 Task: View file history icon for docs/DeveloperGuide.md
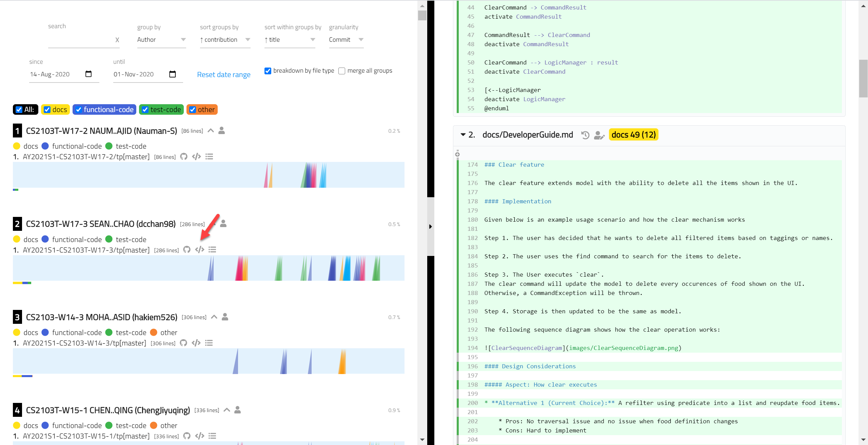pos(585,135)
